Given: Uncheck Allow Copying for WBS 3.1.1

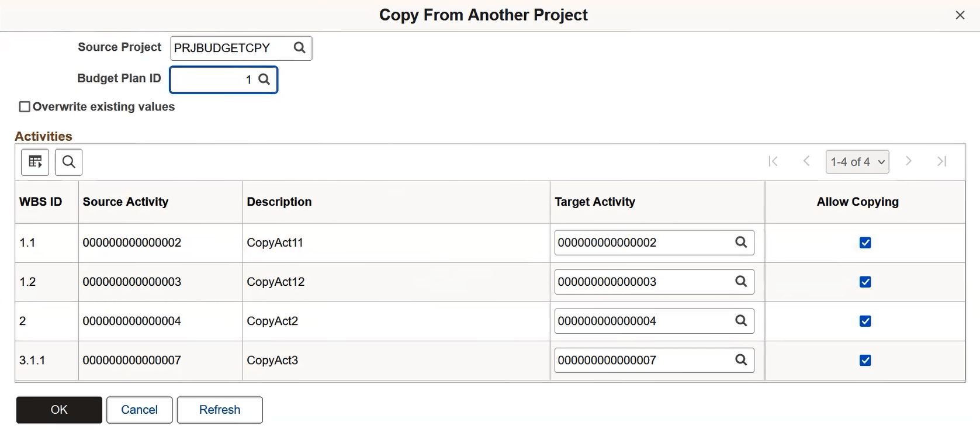Looking at the screenshot, I should (865, 360).
